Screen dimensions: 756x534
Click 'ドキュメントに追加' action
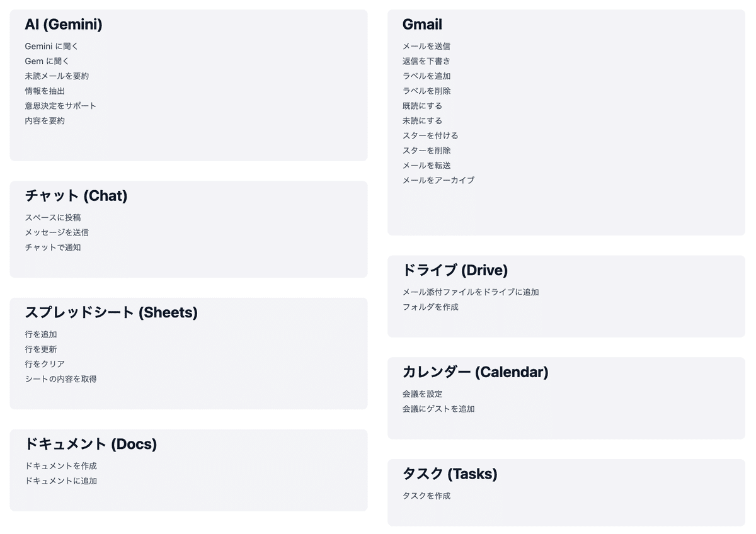pyautogui.click(x=60, y=481)
